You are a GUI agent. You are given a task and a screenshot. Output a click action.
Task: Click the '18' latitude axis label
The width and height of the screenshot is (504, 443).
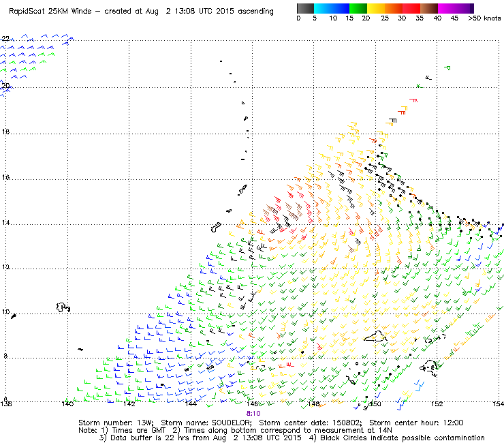tap(5, 132)
